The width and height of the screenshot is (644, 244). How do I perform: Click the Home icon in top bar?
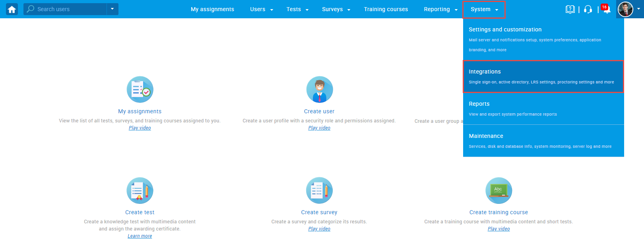pos(12,9)
